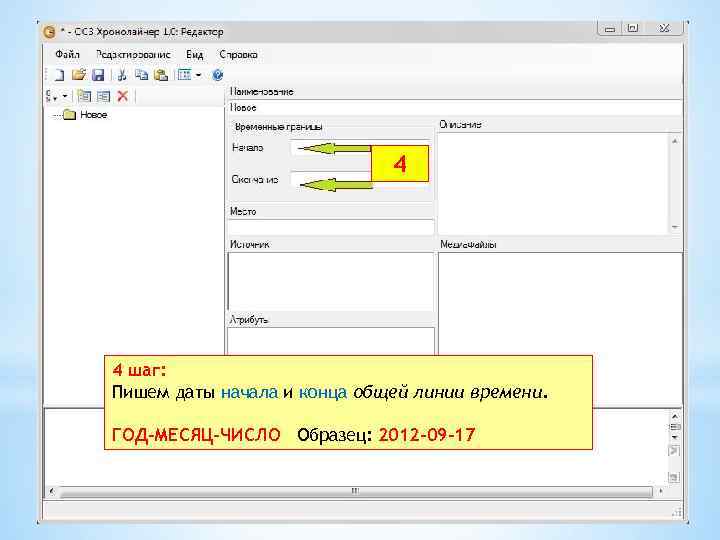720x540 pixels.
Task: Open the Редактирование menu
Action: pos(133,54)
